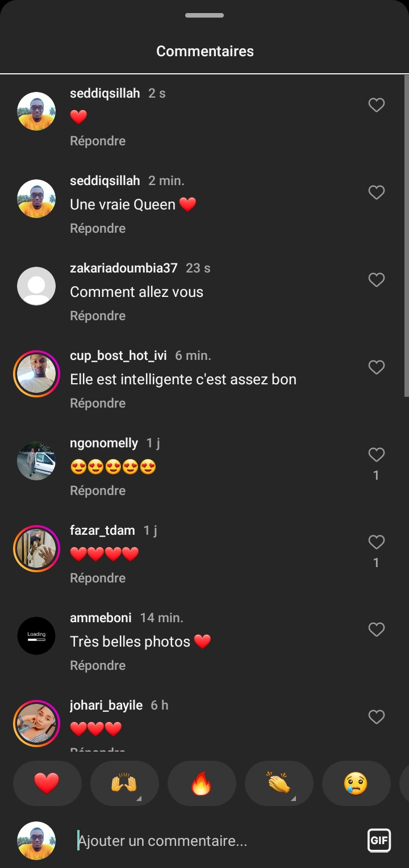Tap heart icon on ngonomelly's comment
Image resolution: width=409 pixels, height=868 pixels.
[377, 455]
